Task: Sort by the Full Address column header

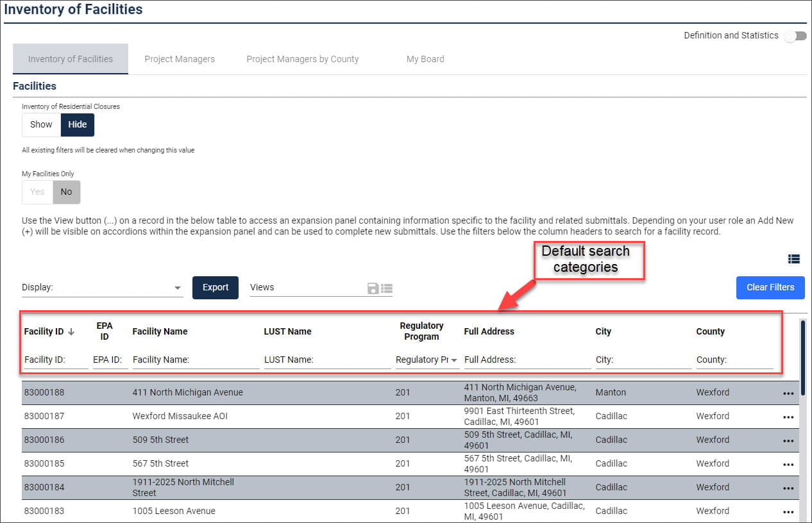Action: pyautogui.click(x=489, y=331)
